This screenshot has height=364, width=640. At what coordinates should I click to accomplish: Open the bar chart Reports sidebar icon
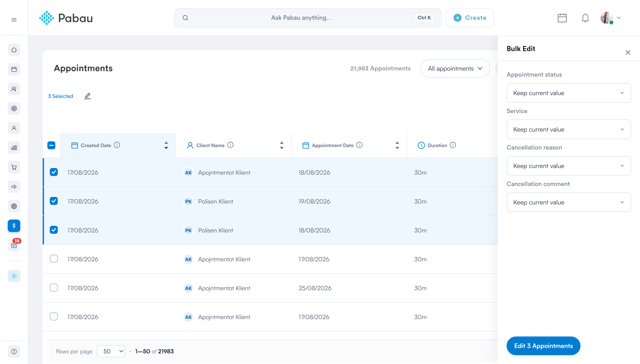click(x=14, y=148)
